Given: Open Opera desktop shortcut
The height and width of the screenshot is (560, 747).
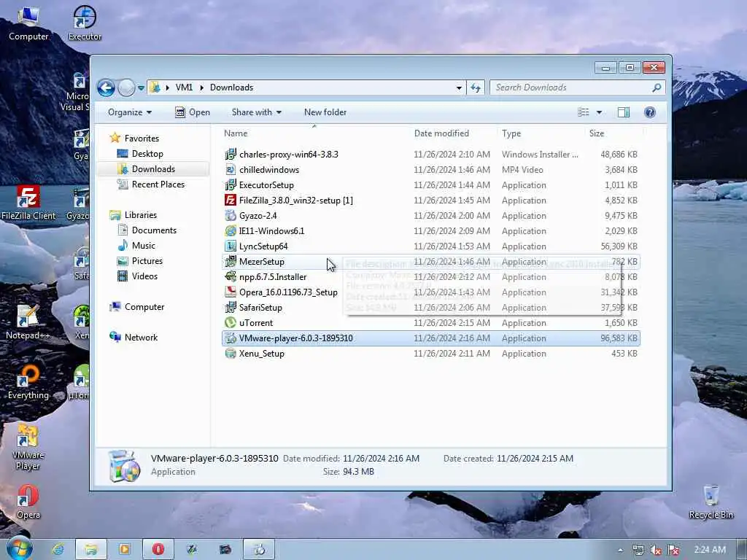Looking at the screenshot, I should pos(28,502).
